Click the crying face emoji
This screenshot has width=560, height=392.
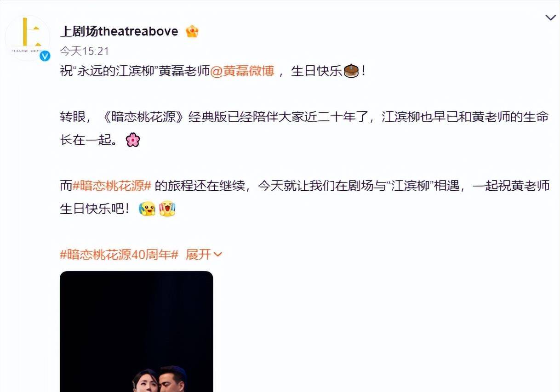pos(147,209)
